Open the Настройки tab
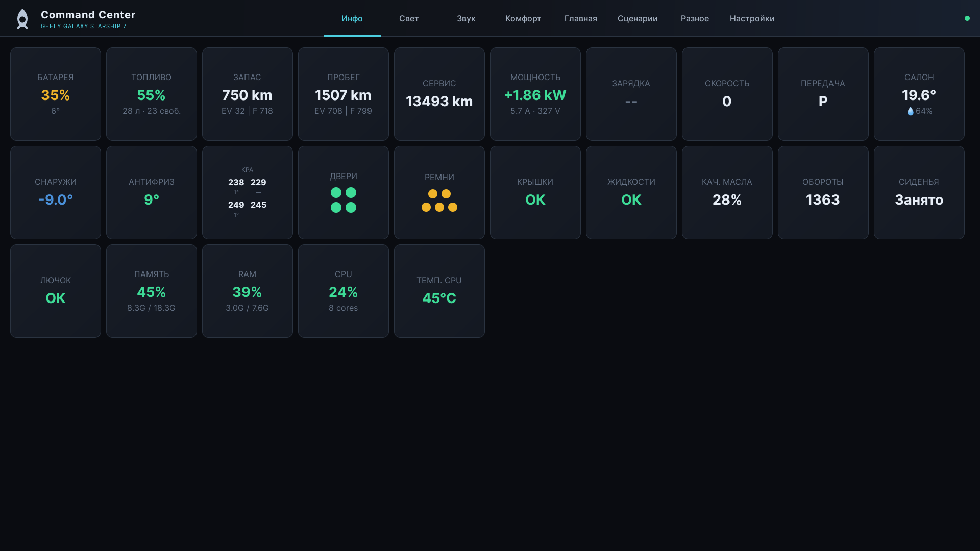 (752, 19)
